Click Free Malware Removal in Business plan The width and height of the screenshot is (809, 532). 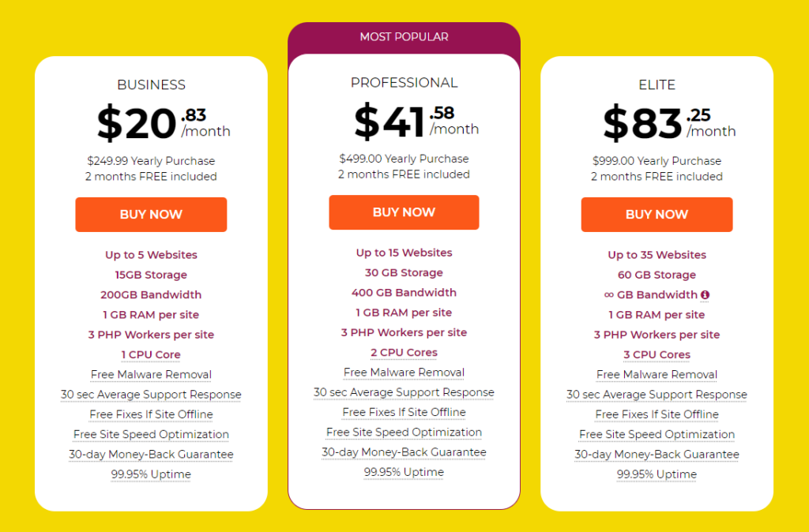pyautogui.click(x=151, y=375)
